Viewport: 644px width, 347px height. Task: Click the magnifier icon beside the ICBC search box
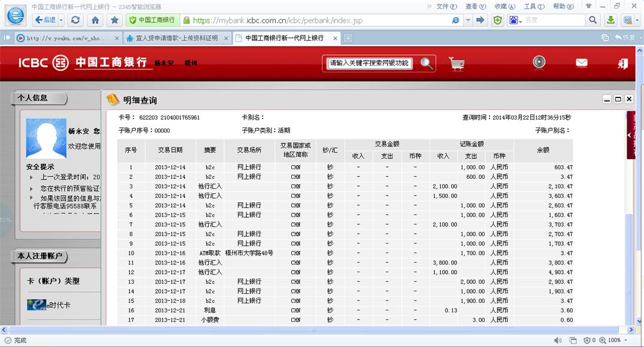point(426,63)
